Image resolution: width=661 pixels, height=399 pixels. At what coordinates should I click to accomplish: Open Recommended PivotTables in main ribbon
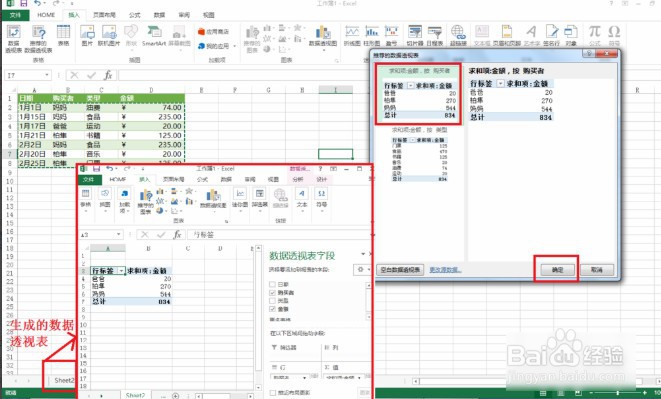click(x=38, y=38)
